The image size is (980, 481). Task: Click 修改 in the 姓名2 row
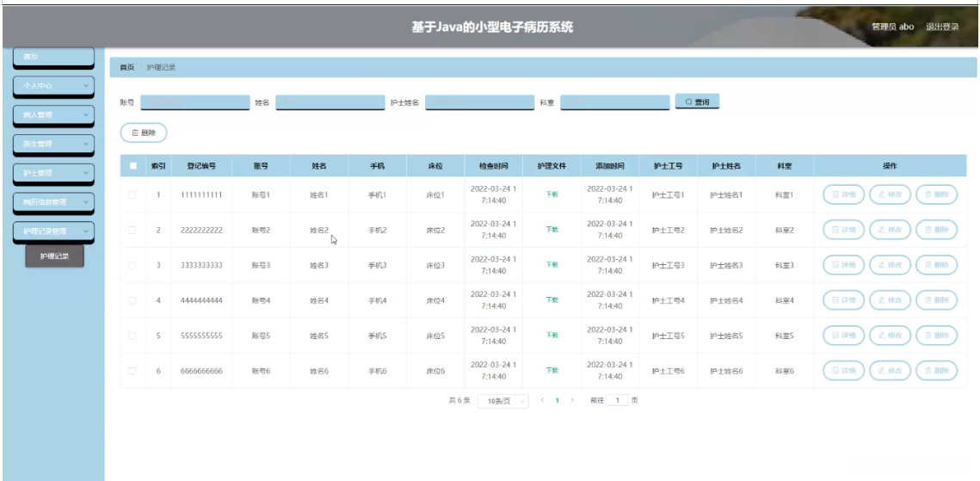click(890, 230)
